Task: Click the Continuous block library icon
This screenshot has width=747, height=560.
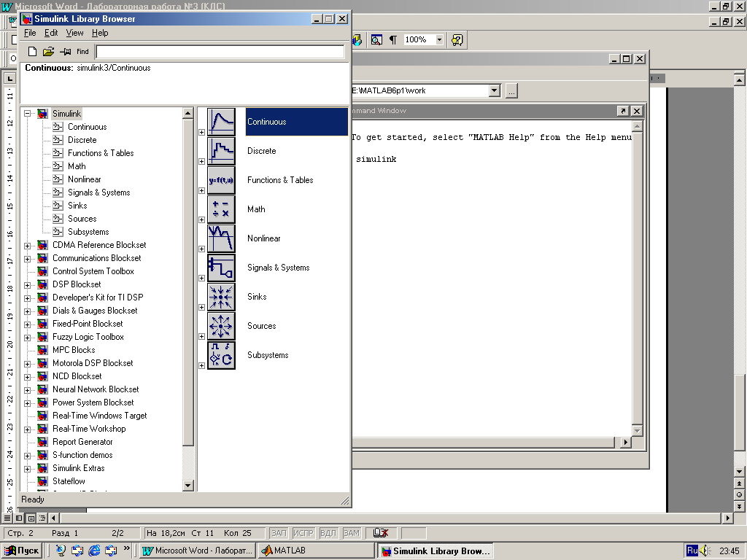Action: 221,122
